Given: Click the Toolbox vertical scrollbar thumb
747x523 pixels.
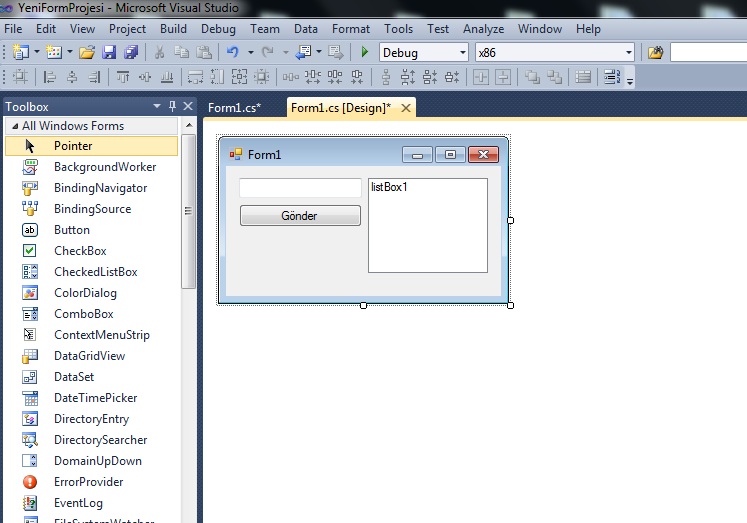Looking at the screenshot, I should click(x=189, y=211).
